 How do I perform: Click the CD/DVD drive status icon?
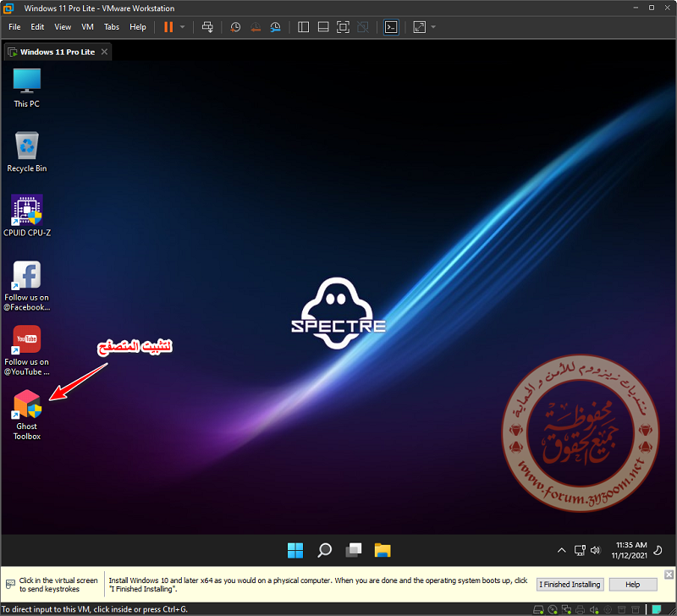point(553,610)
